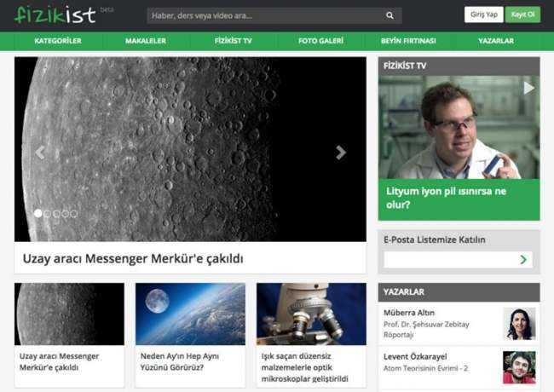The width and height of the screenshot is (554, 392).
Task: Select the fourth slider dot
Action: 65,214
